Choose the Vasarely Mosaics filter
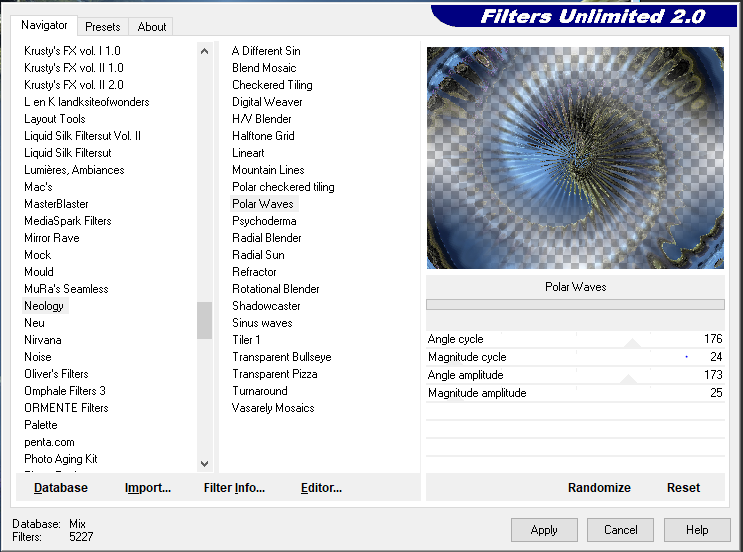 tap(273, 408)
